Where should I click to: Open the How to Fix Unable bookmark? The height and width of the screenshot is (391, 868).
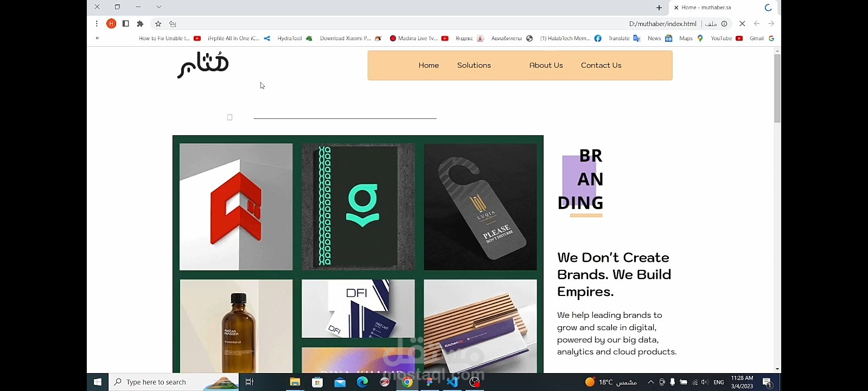tap(170, 38)
